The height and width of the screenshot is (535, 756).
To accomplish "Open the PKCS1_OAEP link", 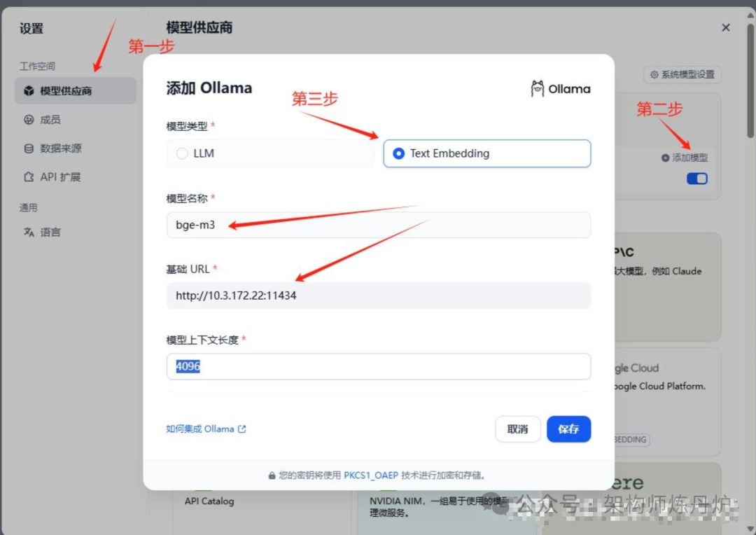I will click(x=371, y=475).
